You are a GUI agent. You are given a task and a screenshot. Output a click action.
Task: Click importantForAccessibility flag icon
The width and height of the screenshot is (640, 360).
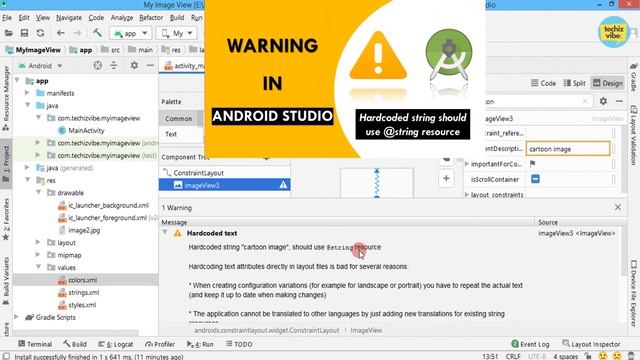click(x=533, y=164)
